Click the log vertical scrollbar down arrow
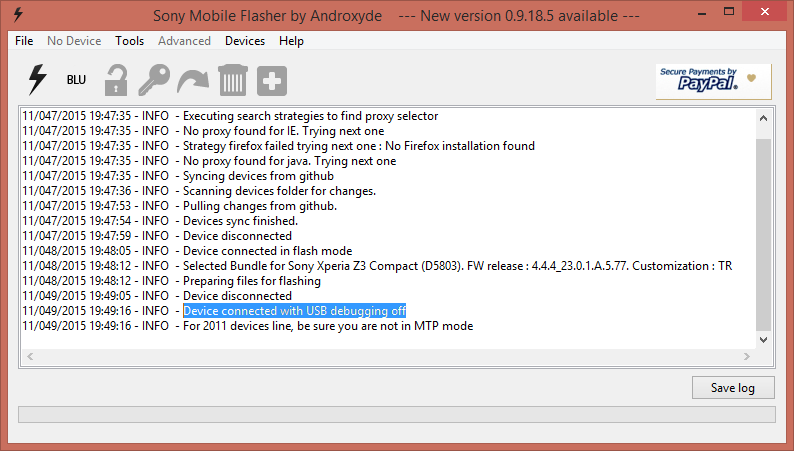The height and width of the screenshot is (451, 794). pos(763,340)
